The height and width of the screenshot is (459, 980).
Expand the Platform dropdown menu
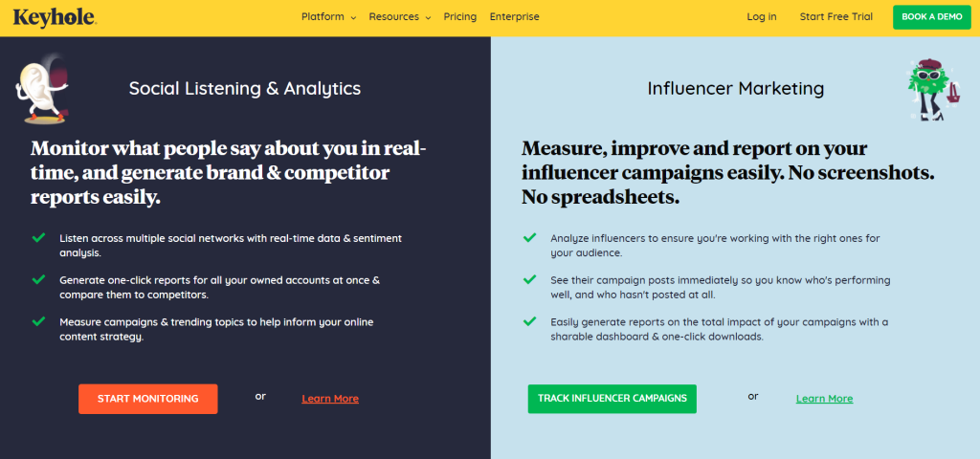click(328, 17)
